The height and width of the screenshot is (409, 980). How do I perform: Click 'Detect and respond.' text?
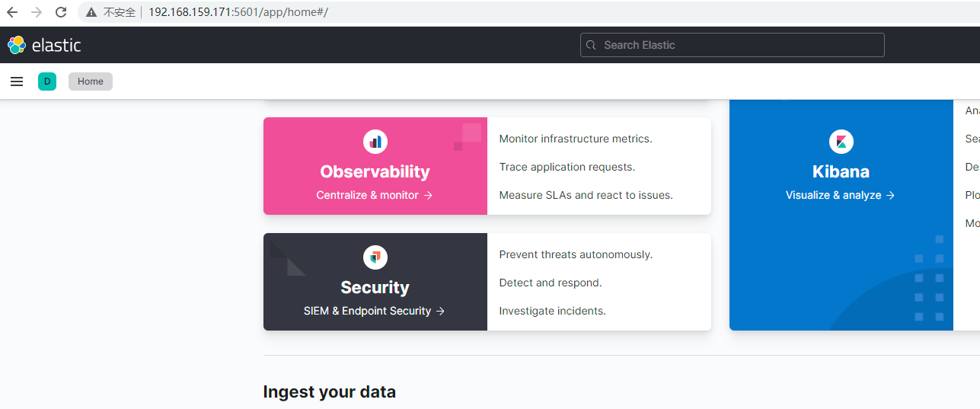[551, 283]
